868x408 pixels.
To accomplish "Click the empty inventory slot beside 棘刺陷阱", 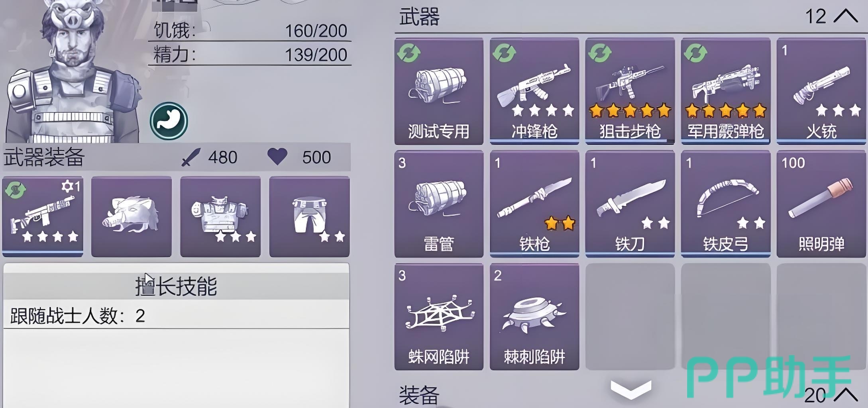I will (x=630, y=316).
